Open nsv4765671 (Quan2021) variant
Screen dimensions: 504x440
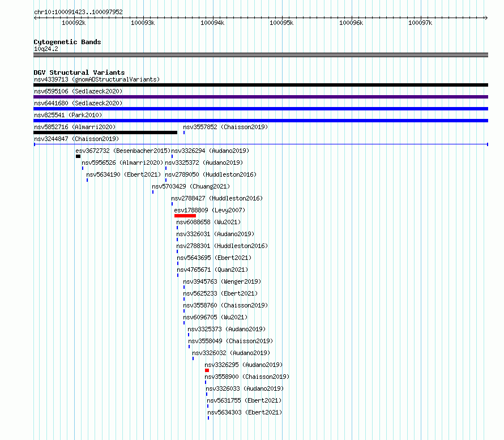click(212, 270)
